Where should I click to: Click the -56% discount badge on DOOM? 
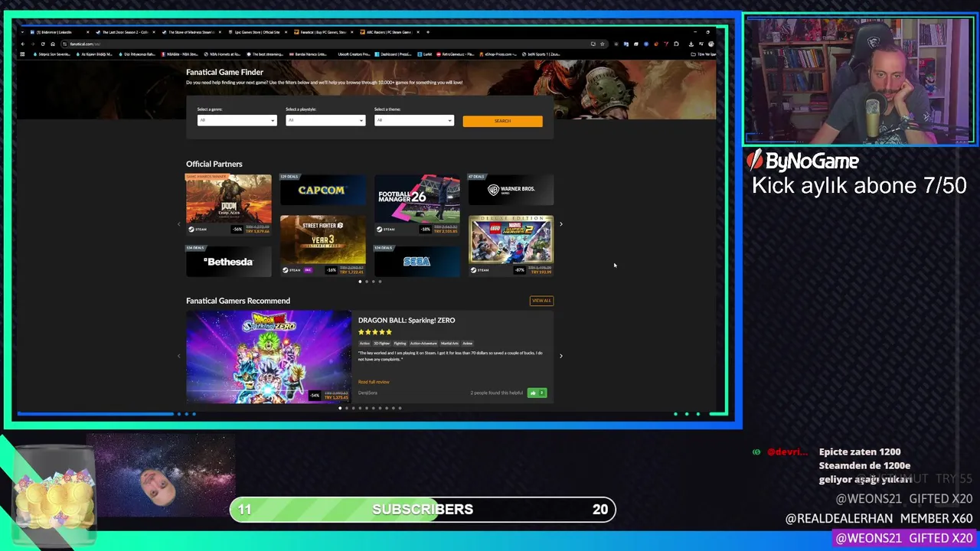237,230
